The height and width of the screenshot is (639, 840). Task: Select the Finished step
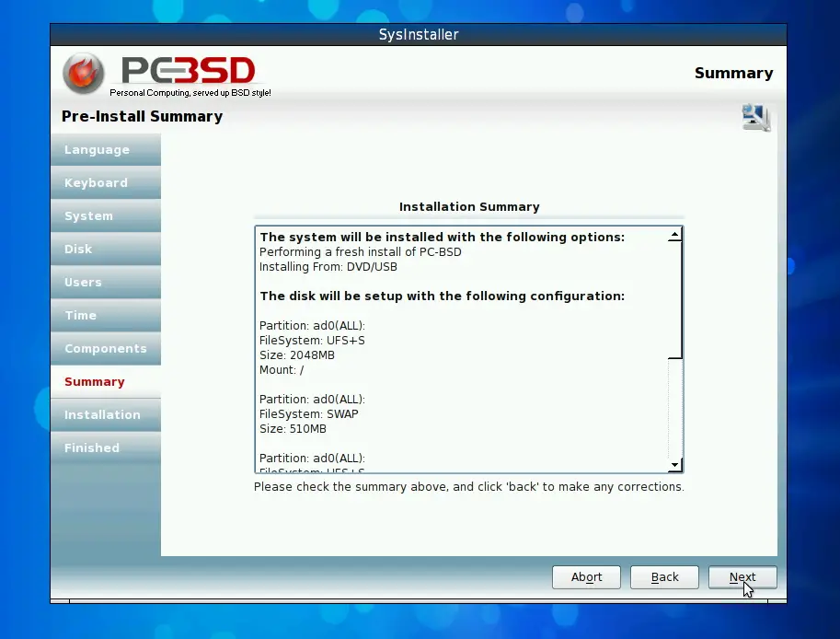[106, 447]
